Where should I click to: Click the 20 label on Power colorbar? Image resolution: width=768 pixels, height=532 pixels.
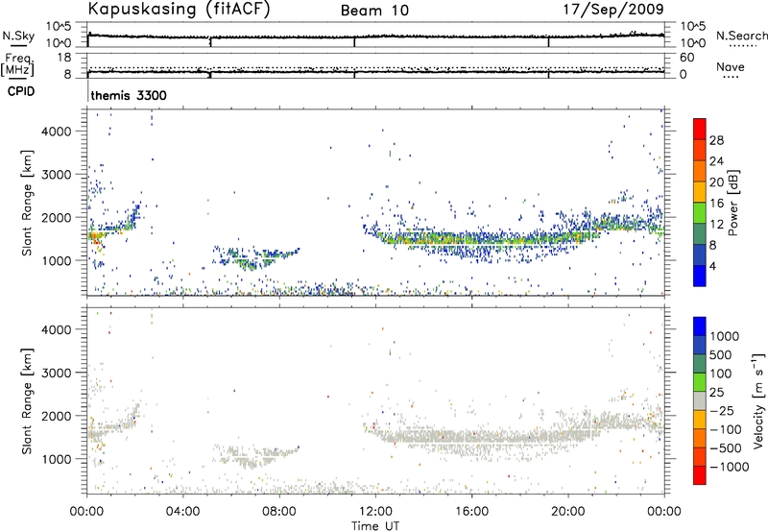click(716, 182)
